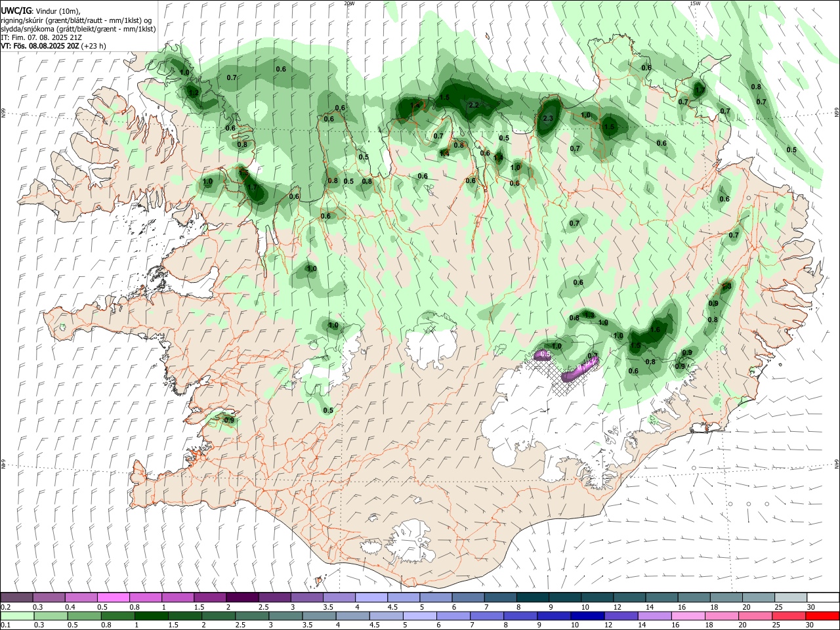Click the lilac lower-row swatch at 14
Viewport: 840px width, 630px height.
(654, 616)
